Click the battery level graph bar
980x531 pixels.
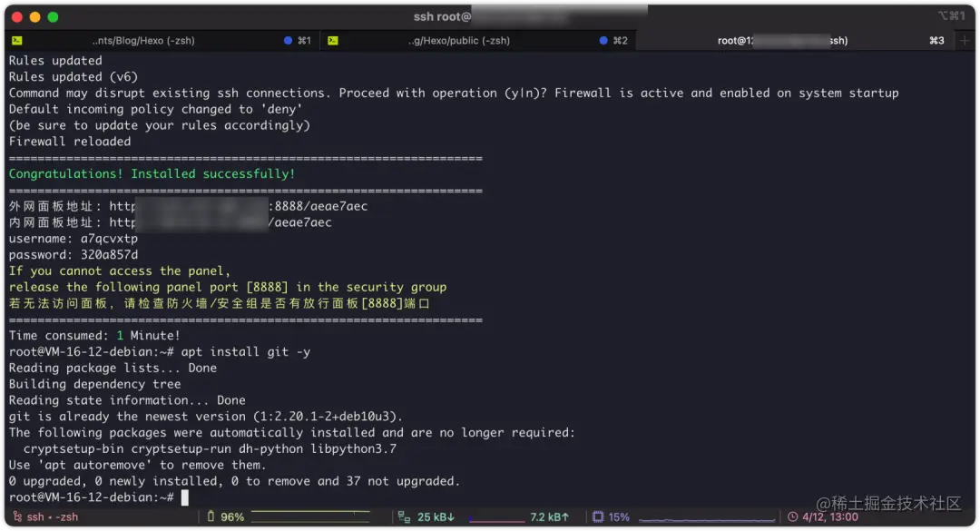click(x=310, y=516)
